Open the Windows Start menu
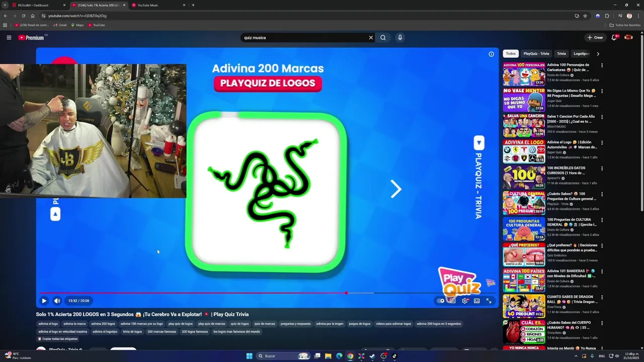This screenshot has width=644, height=362. point(249,356)
